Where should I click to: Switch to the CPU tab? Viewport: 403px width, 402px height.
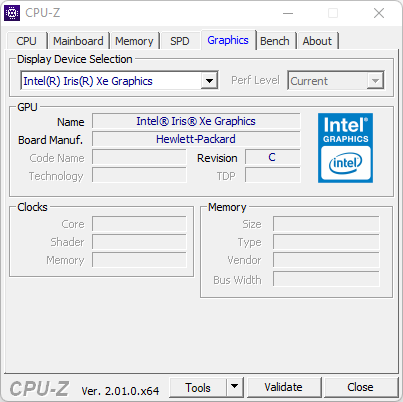tap(26, 41)
